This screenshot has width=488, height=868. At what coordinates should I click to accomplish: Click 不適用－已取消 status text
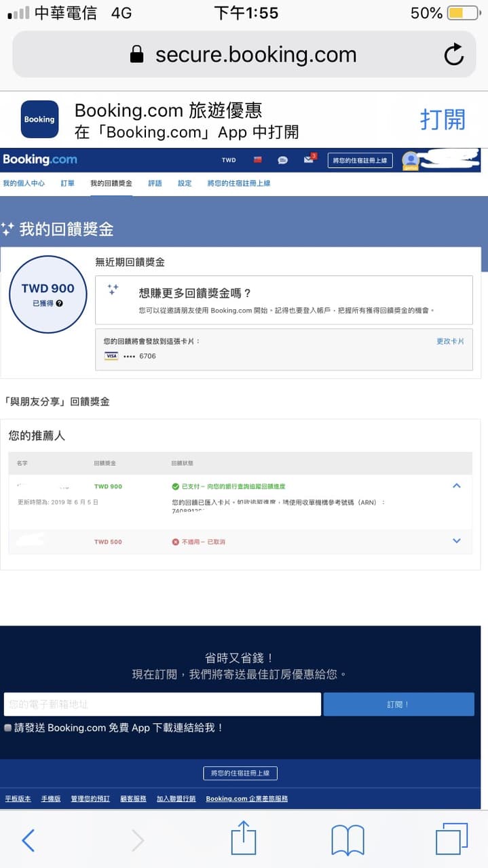(x=204, y=542)
